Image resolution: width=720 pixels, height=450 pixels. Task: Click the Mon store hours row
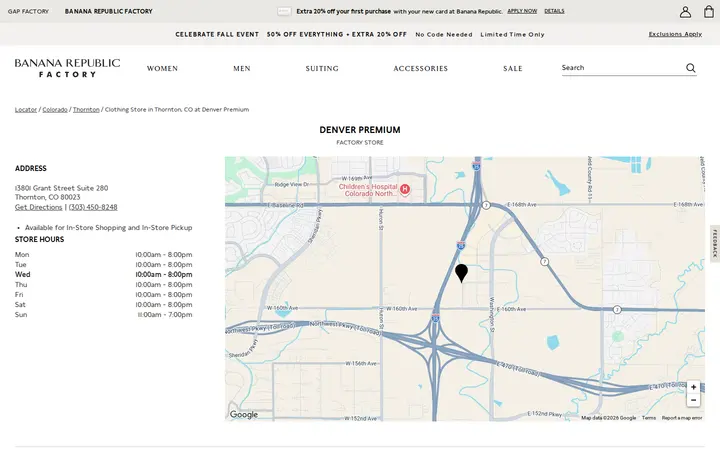pyautogui.click(x=103, y=254)
